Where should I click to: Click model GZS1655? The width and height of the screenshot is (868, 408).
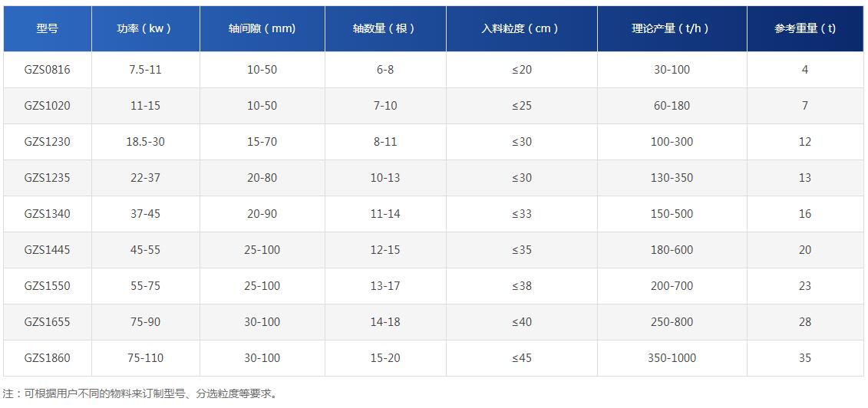[x=47, y=322]
